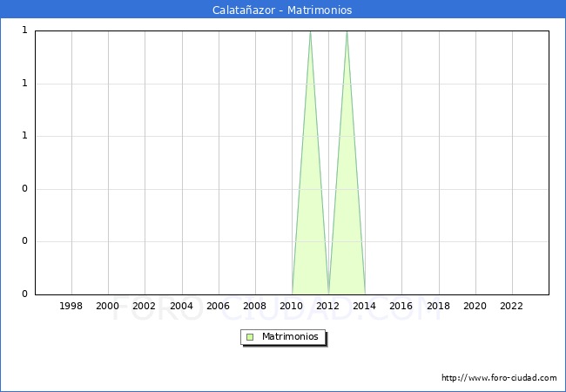Viewport: 566px width, 392px height.
Task: Select the 2012 axis tick label
Action: pyautogui.click(x=328, y=307)
